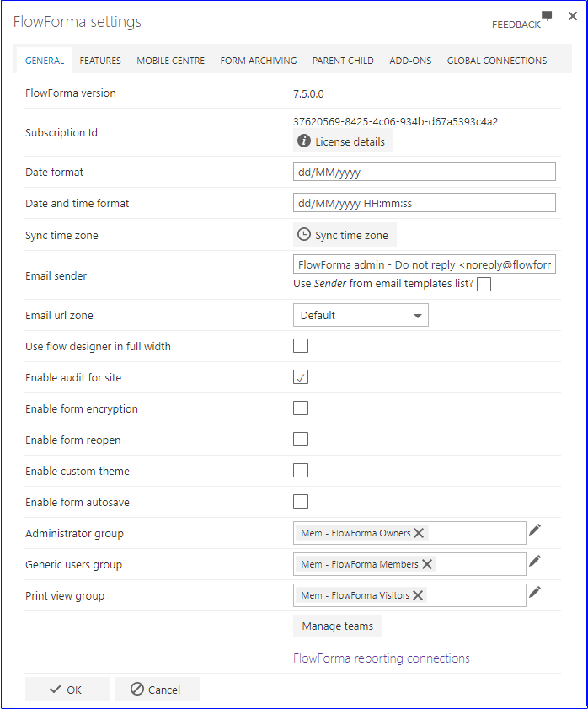Edit the Generic users group with pencil icon
Viewport: 588px width, 709px height.
tap(535, 561)
